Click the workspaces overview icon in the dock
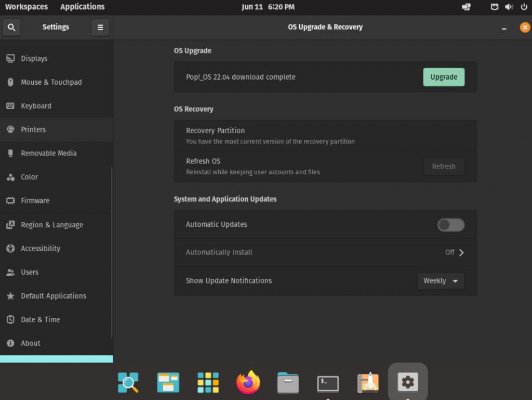Viewport: 532px width, 400px height. (x=168, y=382)
